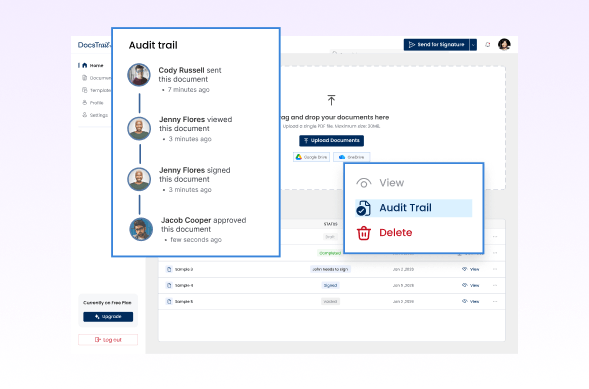The height and width of the screenshot is (389, 589).
Task: Click 'Jacob Cooper approved this document' text
Action: pyautogui.click(x=204, y=225)
